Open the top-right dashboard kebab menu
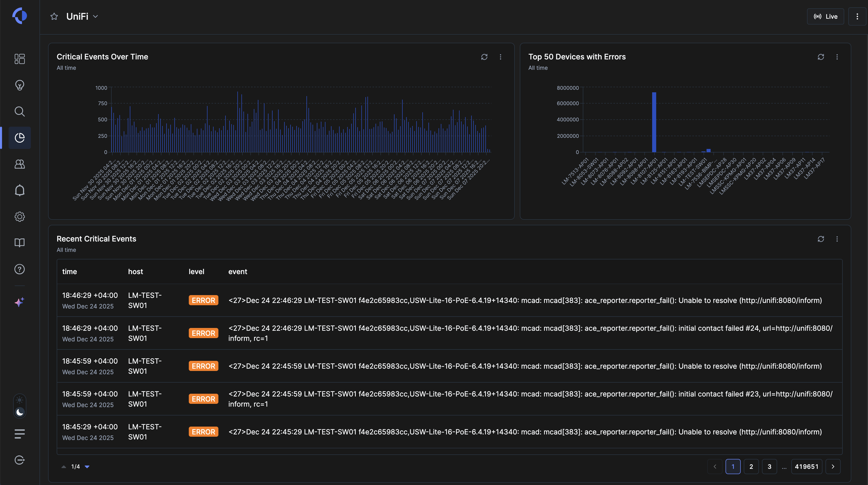This screenshot has height=485, width=868. pos(857,16)
